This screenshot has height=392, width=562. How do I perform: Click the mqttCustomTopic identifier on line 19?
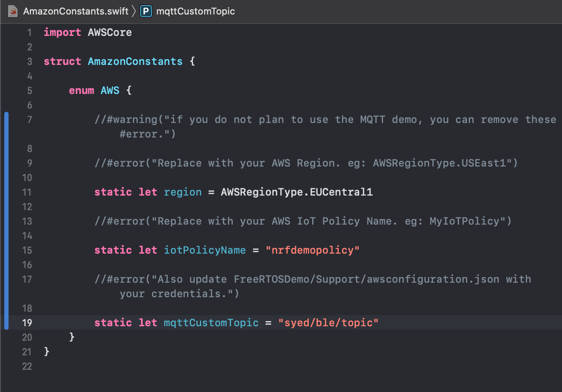point(211,322)
